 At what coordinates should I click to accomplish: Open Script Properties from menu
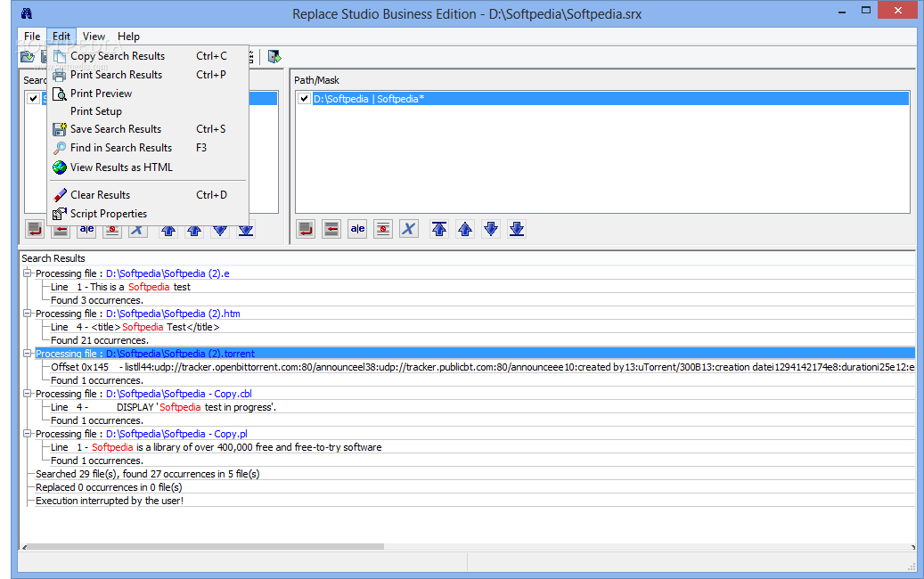click(x=148, y=214)
